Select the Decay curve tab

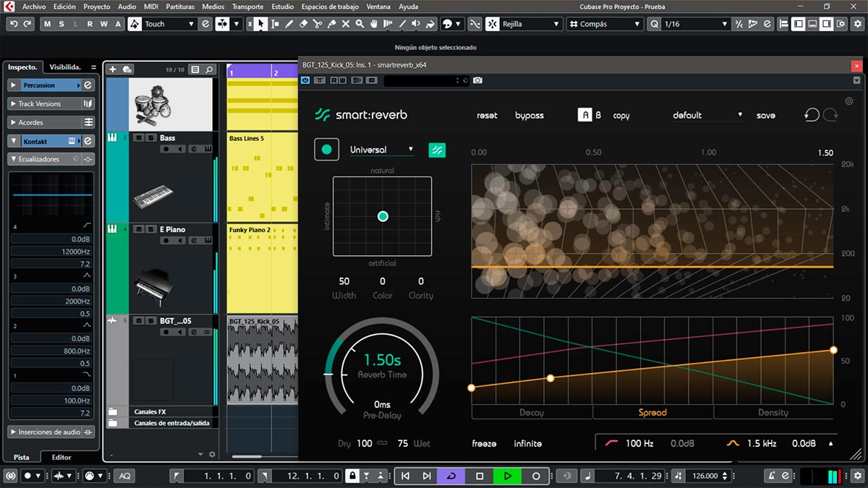(x=532, y=412)
